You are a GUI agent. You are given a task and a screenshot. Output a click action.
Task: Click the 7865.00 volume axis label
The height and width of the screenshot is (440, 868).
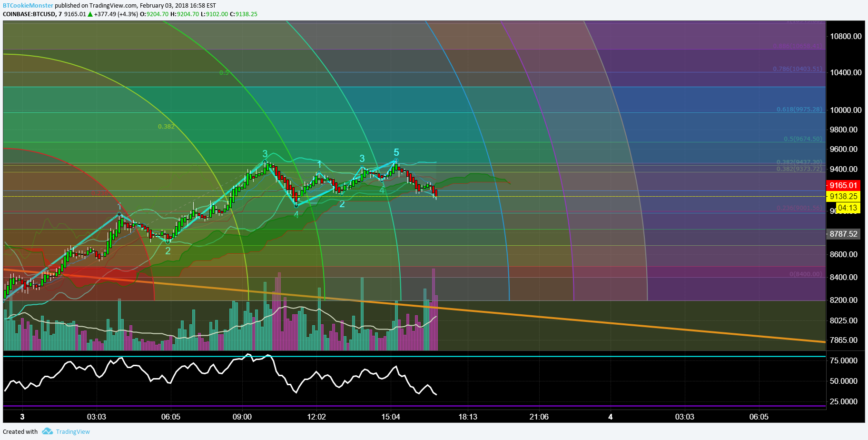pyautogui.click(x=844, y=340)
